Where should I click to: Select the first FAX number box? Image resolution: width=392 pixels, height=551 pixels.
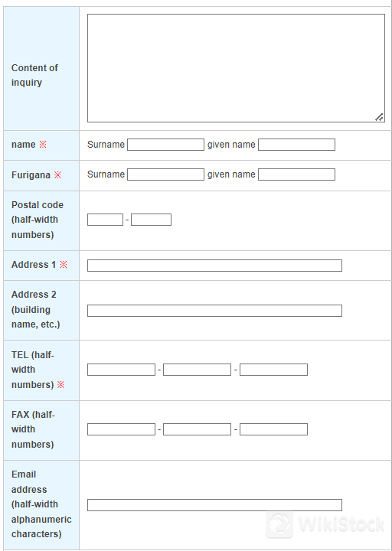(x=121, y=429)
